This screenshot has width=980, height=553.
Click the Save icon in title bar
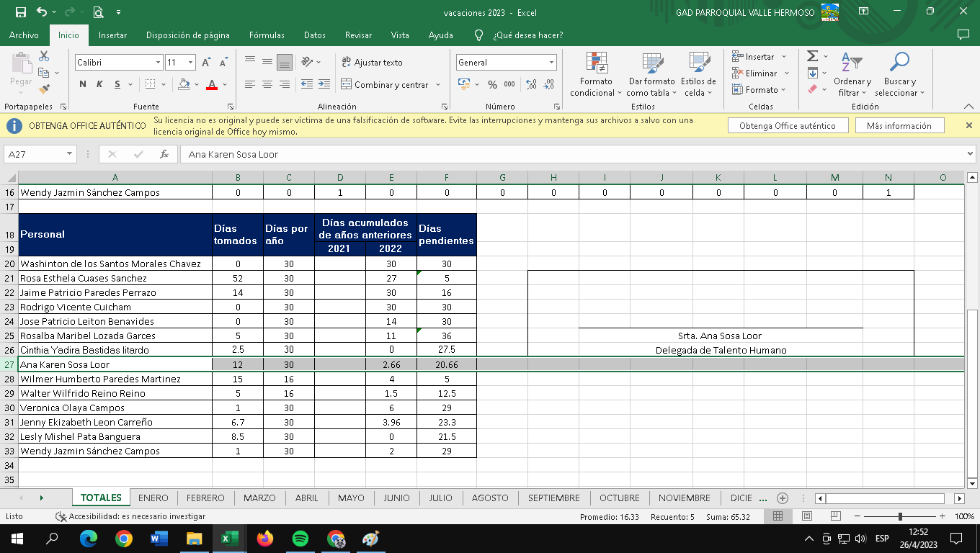pos(20,12)
